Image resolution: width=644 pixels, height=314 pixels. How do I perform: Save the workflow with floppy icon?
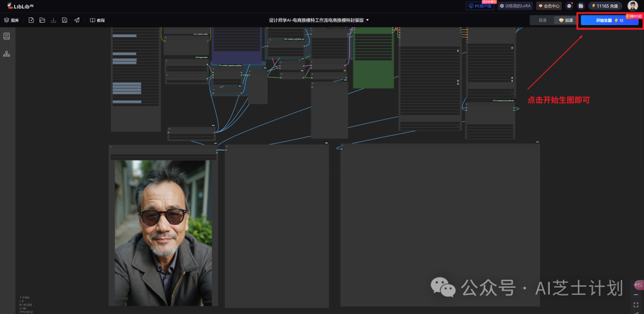[64, 20]
